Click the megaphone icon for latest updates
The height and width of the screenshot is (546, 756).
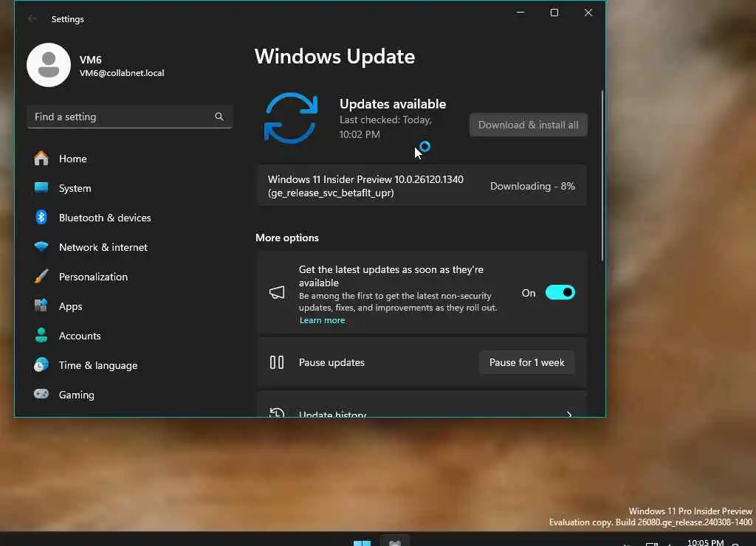coord(277,292)
